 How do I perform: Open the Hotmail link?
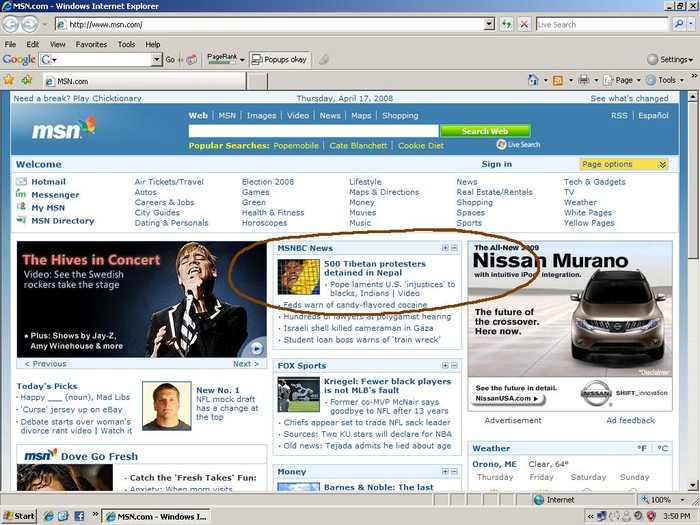coord(48,182)
